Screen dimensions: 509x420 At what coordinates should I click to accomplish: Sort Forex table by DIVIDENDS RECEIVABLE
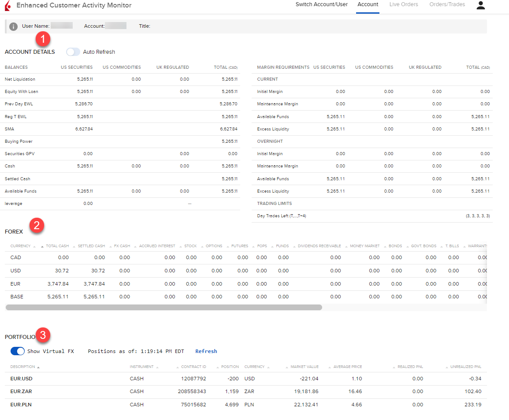319,246
